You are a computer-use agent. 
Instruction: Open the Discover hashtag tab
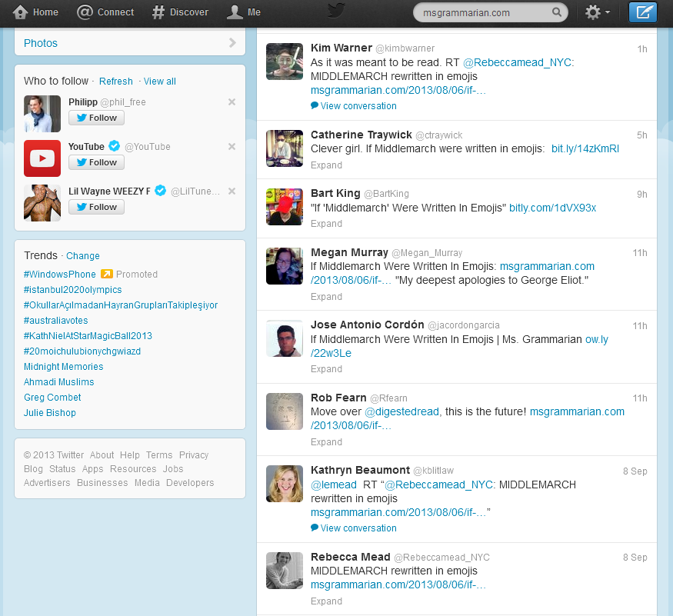tap(180, 12)
